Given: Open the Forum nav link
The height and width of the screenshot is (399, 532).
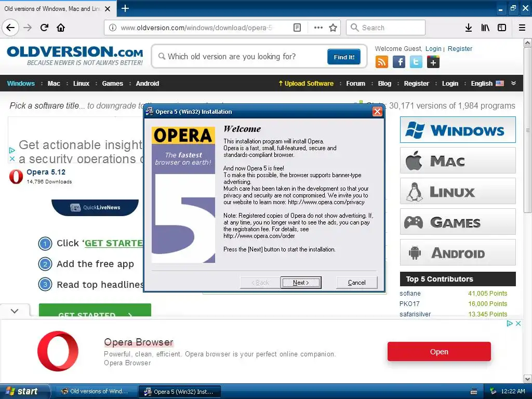Looking at the screenshot, I should tap(355, 84).
